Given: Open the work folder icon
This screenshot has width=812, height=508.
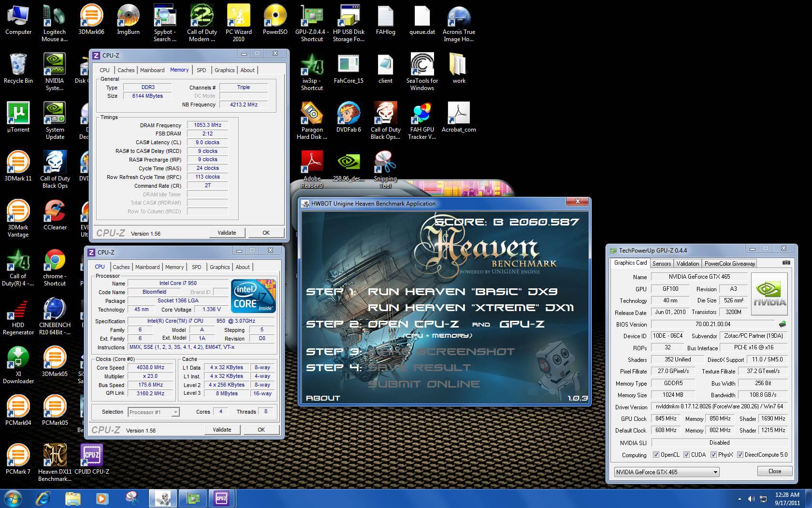Looking at the screenshot, I should (459, 68).
